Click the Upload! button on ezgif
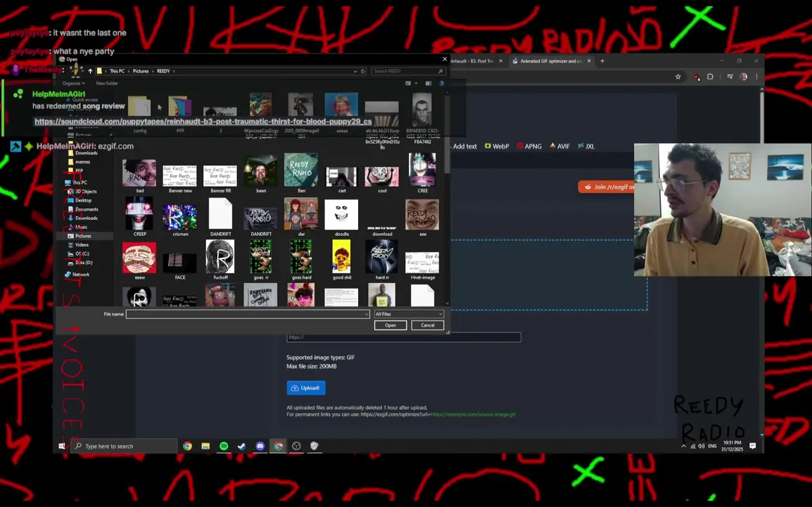The height and width of the screenshot is (507, 812). pyautogui.click(x=306, y=388)
